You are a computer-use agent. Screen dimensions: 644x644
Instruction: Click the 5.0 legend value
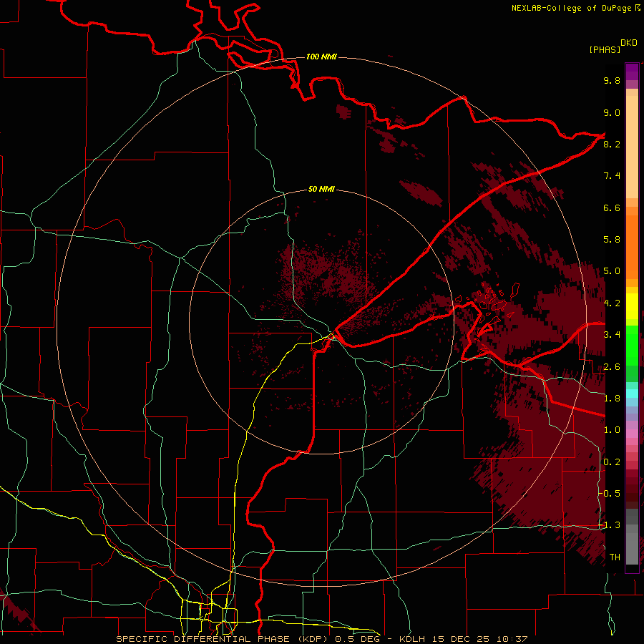point(612,271)
